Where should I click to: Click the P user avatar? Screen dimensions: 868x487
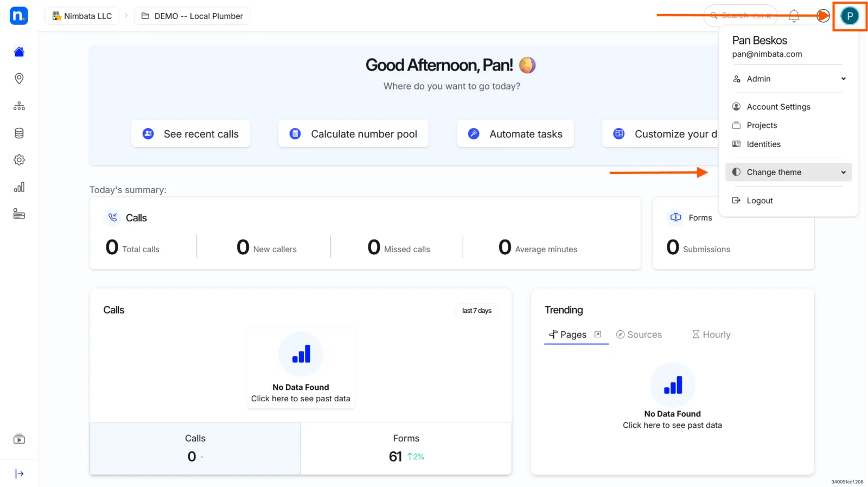point(850,16)
